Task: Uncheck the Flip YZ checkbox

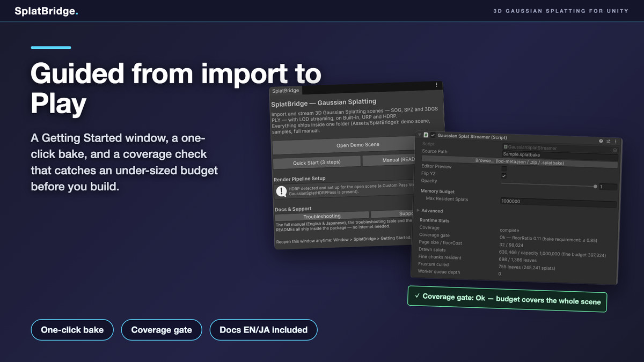Action: [x=504, y=176]
